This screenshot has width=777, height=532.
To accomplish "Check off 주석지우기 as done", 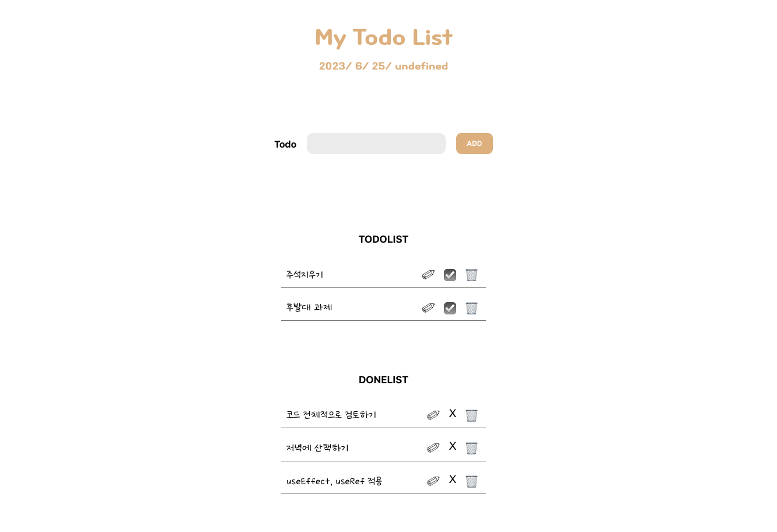I will coord(450,275).
